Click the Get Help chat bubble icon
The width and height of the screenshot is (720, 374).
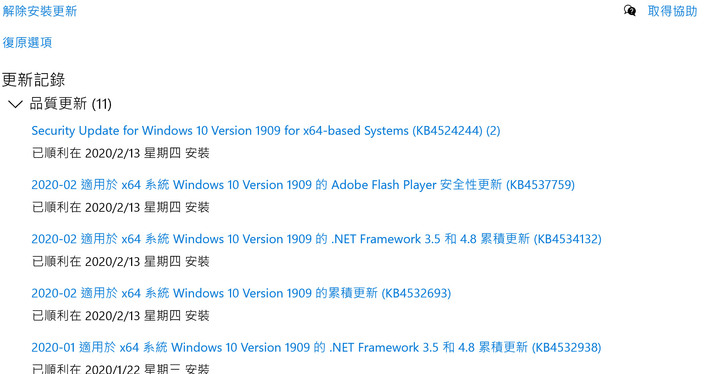pyautogui.click(x=630, y=11)
